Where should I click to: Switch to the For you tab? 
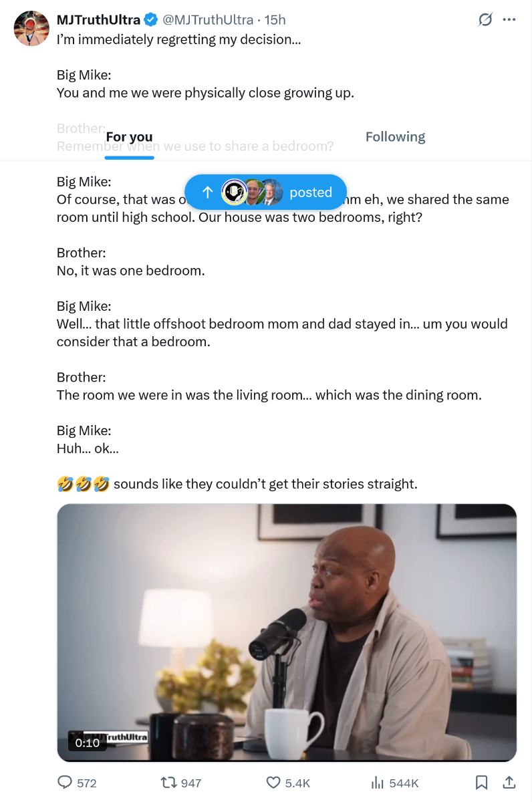pos(129,137)
